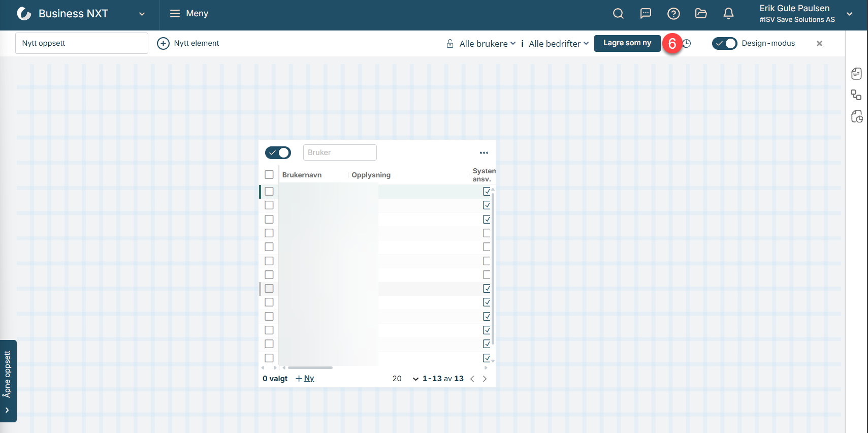This screenshot has width=868, height=433.
Task: Open the folder icon in header
Action: coord(701,14)
